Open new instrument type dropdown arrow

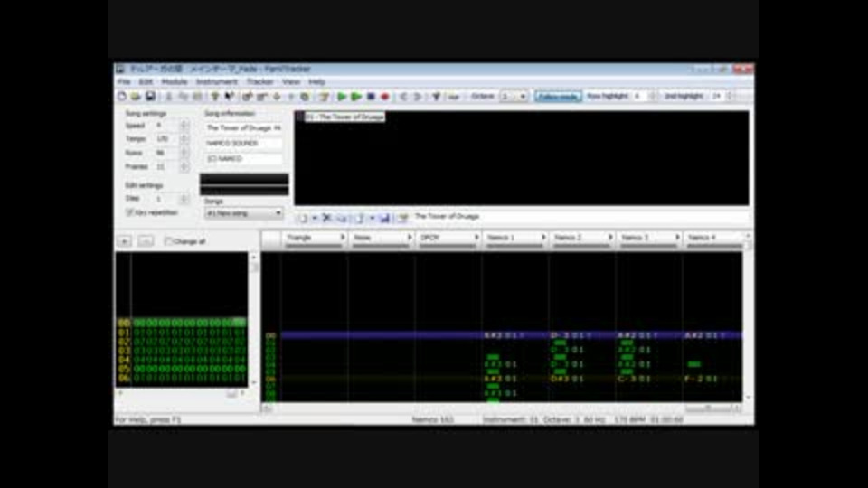[x=315, y=218]
